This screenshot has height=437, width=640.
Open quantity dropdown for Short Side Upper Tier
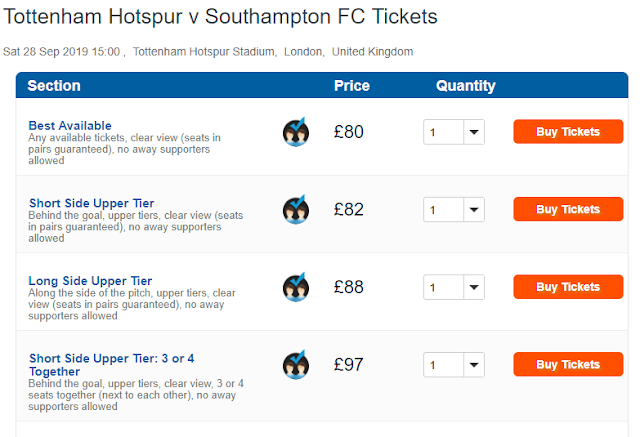453,210
